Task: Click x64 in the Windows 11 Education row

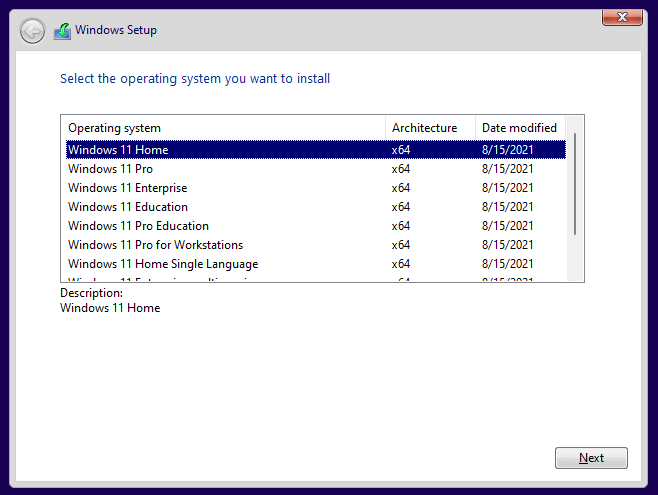Action: click(401, 207)
